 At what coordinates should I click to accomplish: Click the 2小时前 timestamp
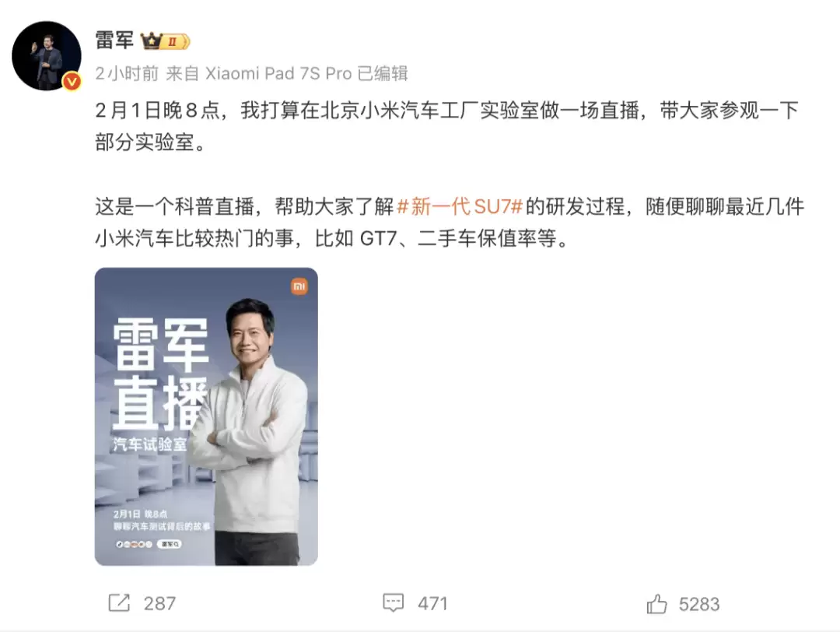[x=127, y=73]
